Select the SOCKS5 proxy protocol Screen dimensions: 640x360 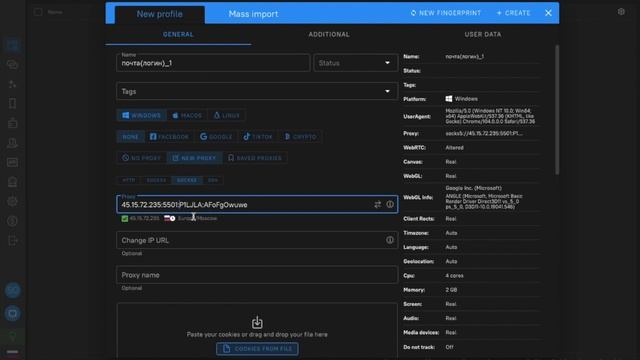187,180
